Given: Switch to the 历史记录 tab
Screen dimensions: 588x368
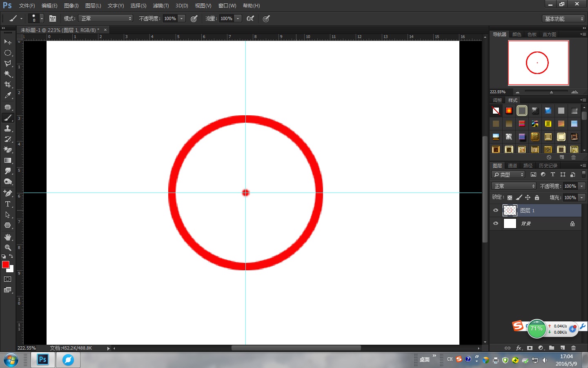Looking at the screenshot, I should click(x=548, y=166).
